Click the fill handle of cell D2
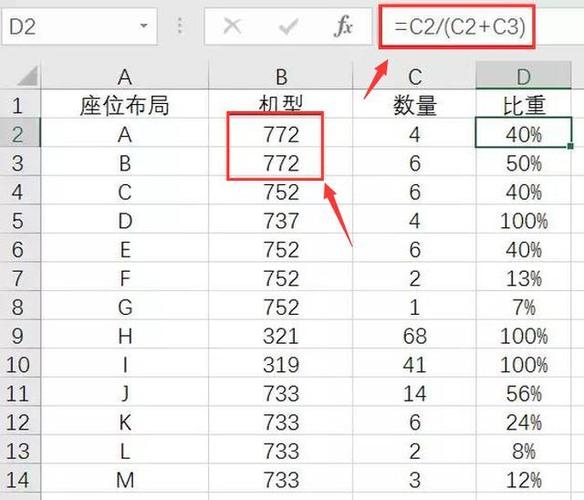Screen dimensions: 584x500 [x=571, y=146]
